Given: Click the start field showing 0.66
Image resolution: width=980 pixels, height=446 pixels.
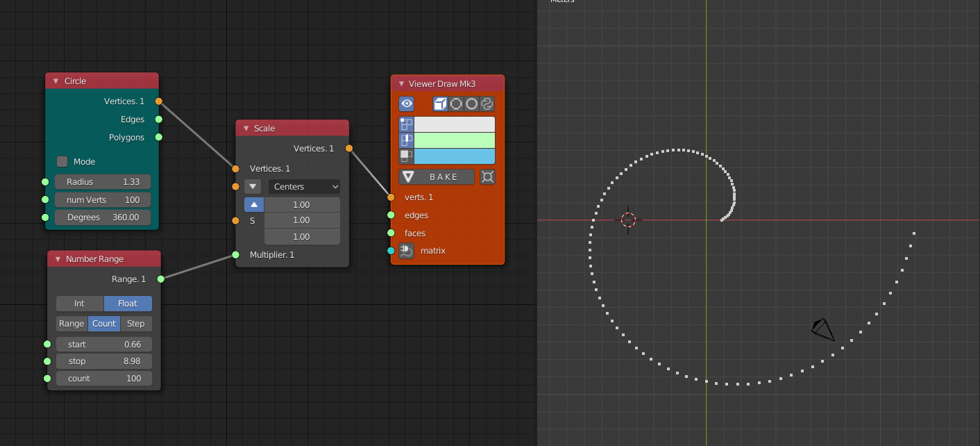Looking at the screenshot, I should pos(104,345).
